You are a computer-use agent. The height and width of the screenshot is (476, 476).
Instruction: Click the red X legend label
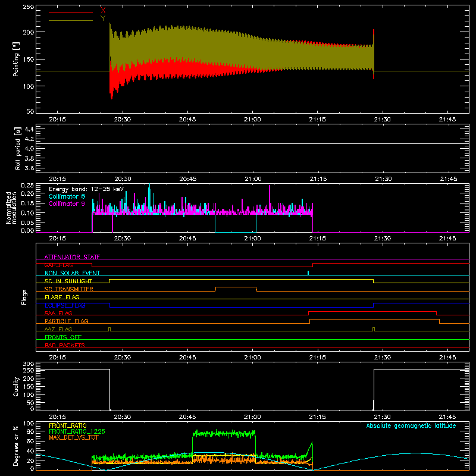coord(103,11)
